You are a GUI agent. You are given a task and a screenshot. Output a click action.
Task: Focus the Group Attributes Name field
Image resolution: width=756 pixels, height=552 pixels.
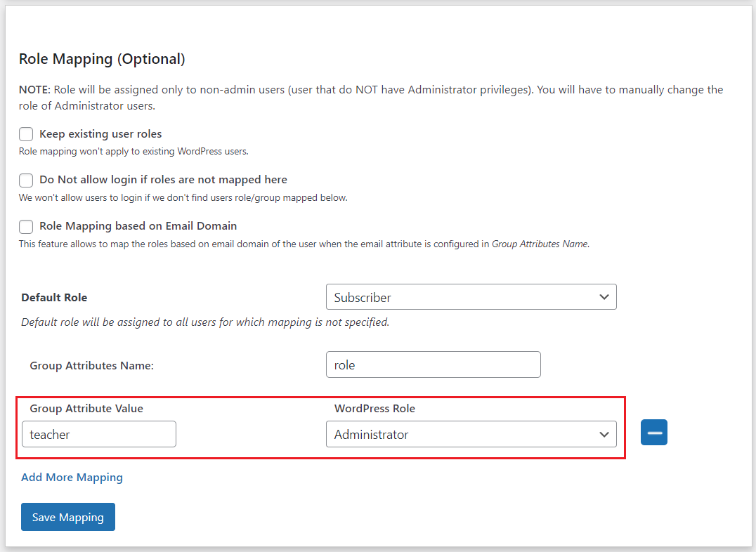(x=433, y=364)
